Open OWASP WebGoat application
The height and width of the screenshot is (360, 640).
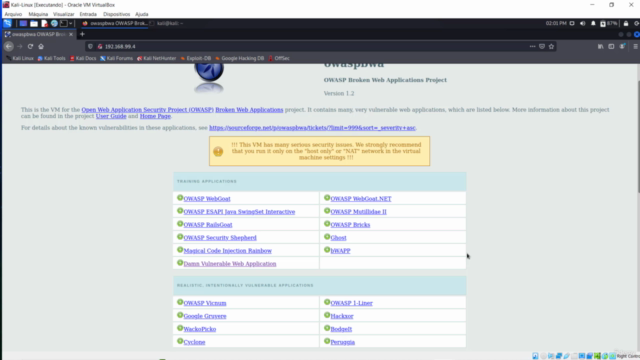point(207,199)
